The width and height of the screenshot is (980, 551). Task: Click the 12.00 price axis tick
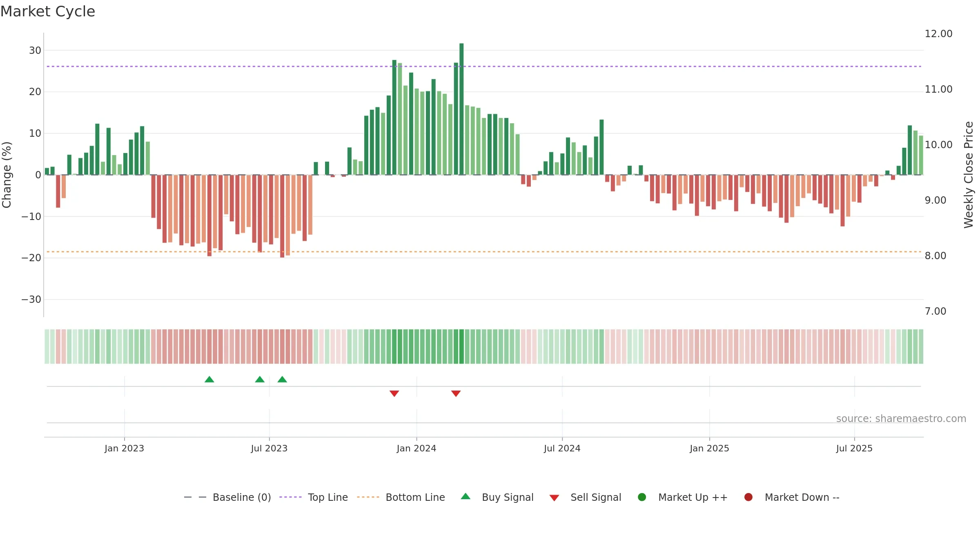(938, 34)
